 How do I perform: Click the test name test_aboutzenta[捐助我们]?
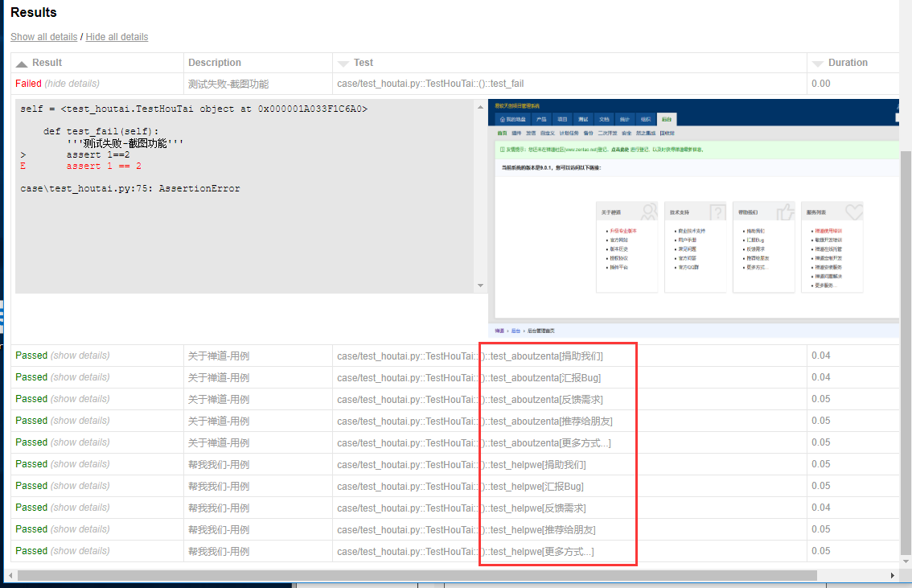point(547,356)
